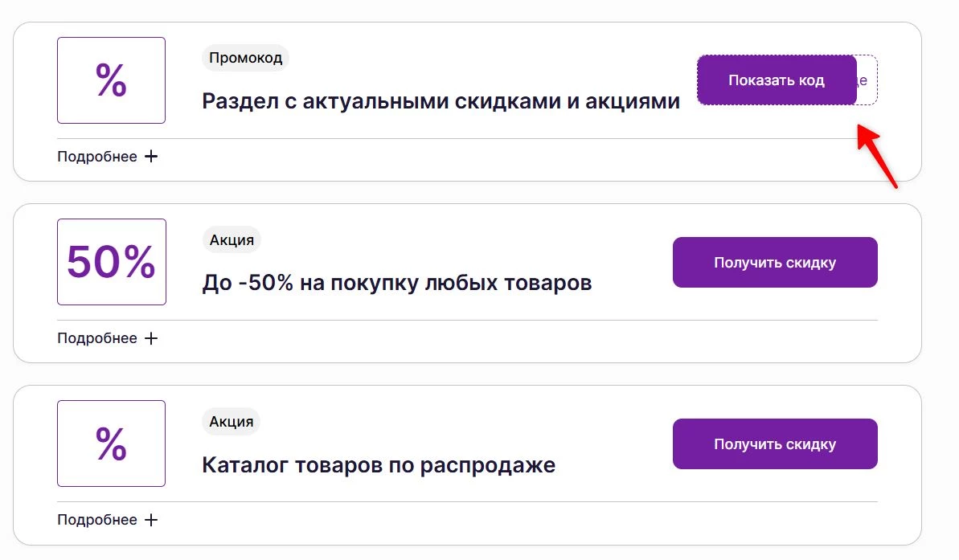959x560 pixels.
Task: Click the plus icon next to first Подробнее
Action: pos(152,156)
